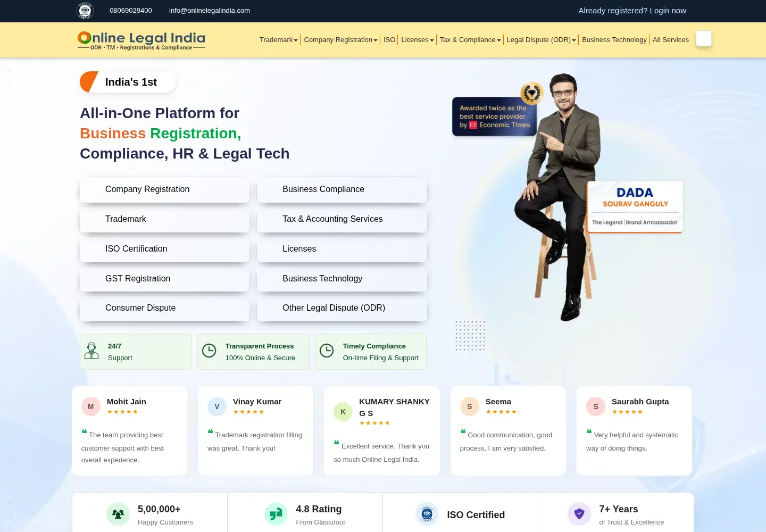The image size is (766, 532).
Task: Open the Licenses service card
Action: (342, 249)
